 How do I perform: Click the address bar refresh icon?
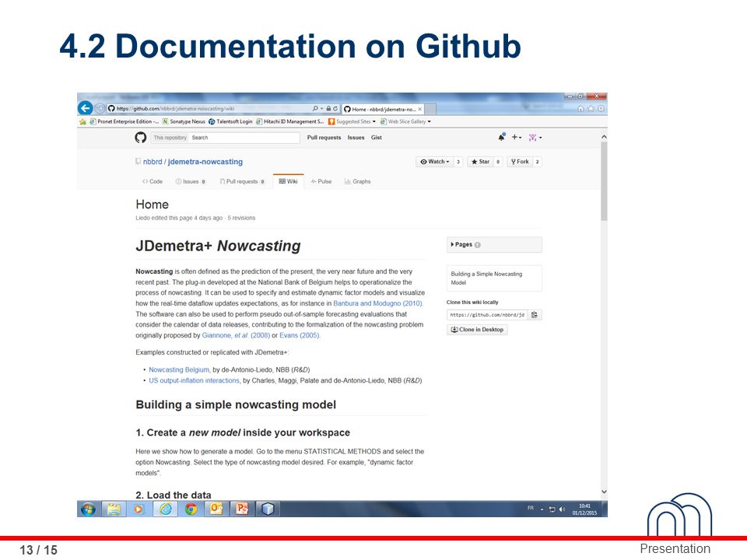tap(335, 109)
